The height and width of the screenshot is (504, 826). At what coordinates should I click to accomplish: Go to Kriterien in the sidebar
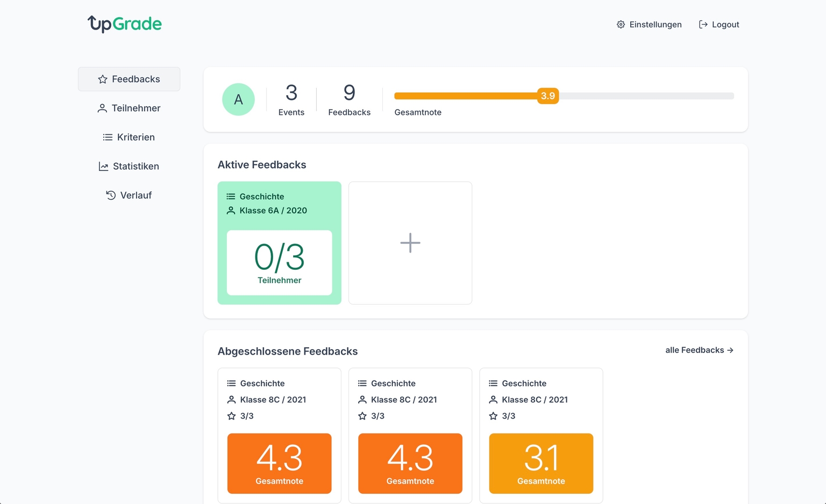click(x=129, y=137)
